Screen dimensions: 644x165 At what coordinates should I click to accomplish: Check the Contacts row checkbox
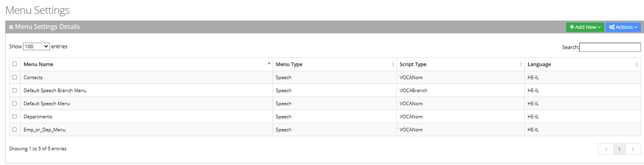(x=15, y=77)
